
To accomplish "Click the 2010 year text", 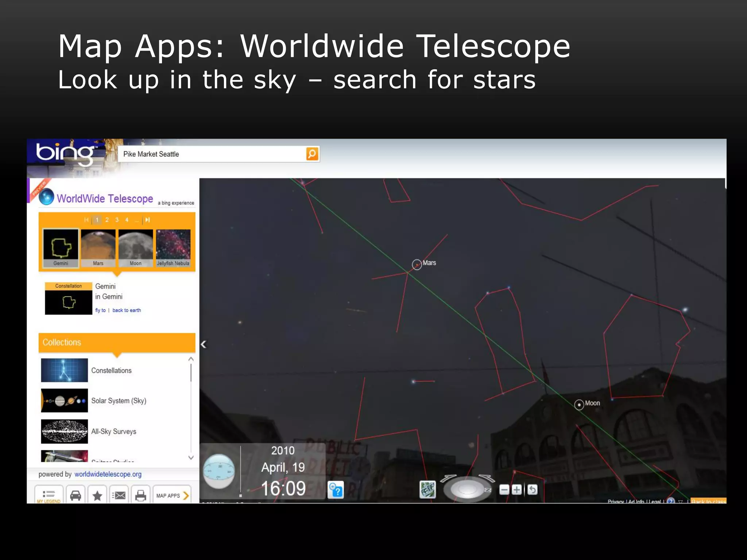I will (283, 451).
